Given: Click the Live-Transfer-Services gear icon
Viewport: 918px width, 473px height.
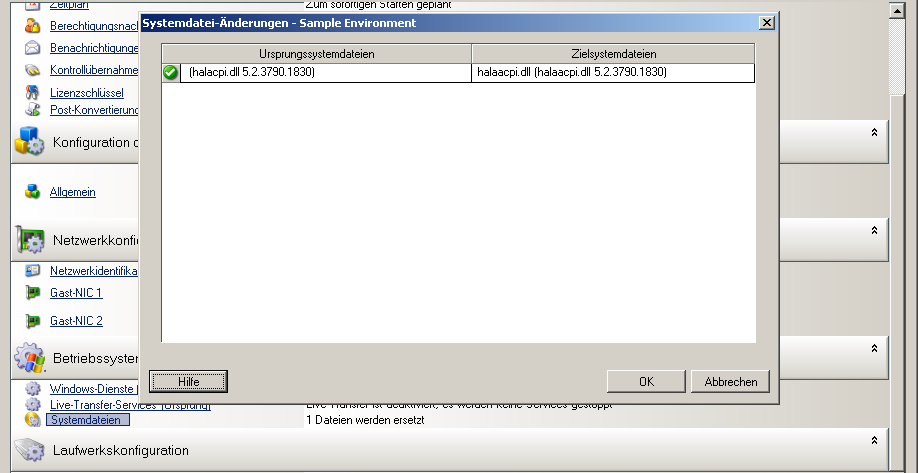Looking at the screenshot, I should 32,404.
